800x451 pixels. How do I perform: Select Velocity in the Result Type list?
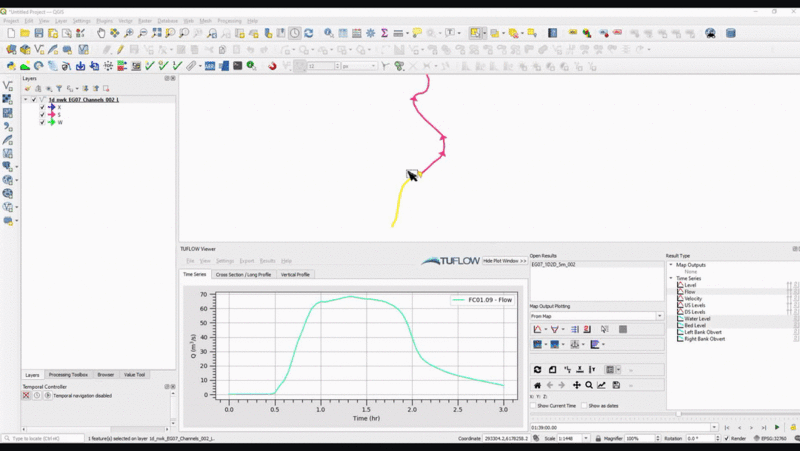click(694, 298)
